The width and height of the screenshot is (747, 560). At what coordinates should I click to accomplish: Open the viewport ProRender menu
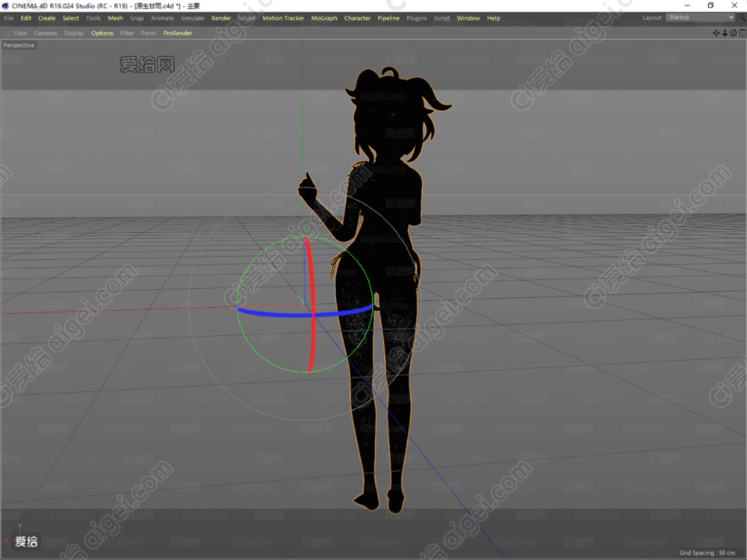pos(178,33)
